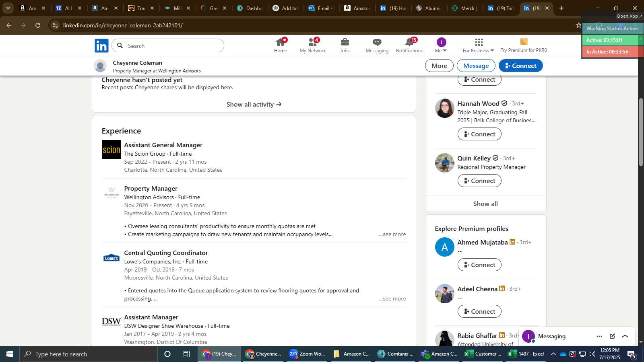Viewport: 644px width, 362px height.
Task: Click the Windows taskbar search box
Action: click(x=89, y=354)
